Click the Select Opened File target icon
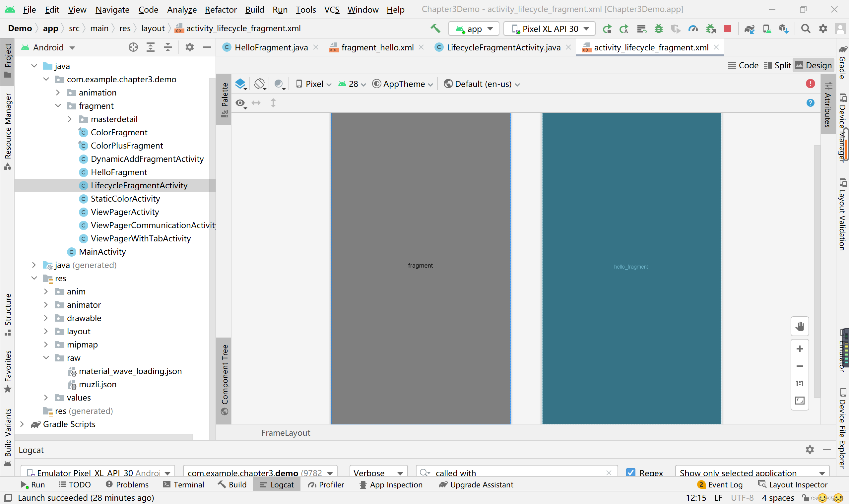 point(133,47)
